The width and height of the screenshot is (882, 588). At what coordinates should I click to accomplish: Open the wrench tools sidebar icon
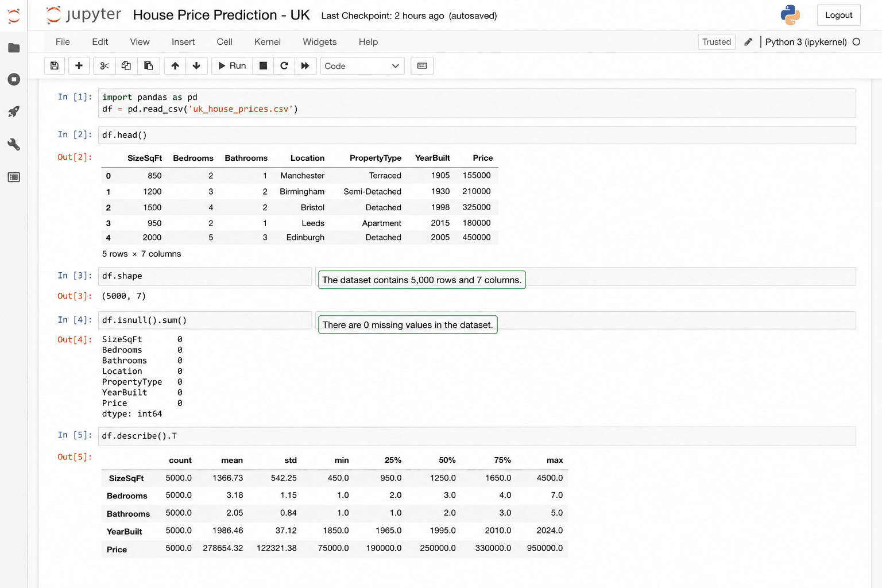click(x=14, y=144)
